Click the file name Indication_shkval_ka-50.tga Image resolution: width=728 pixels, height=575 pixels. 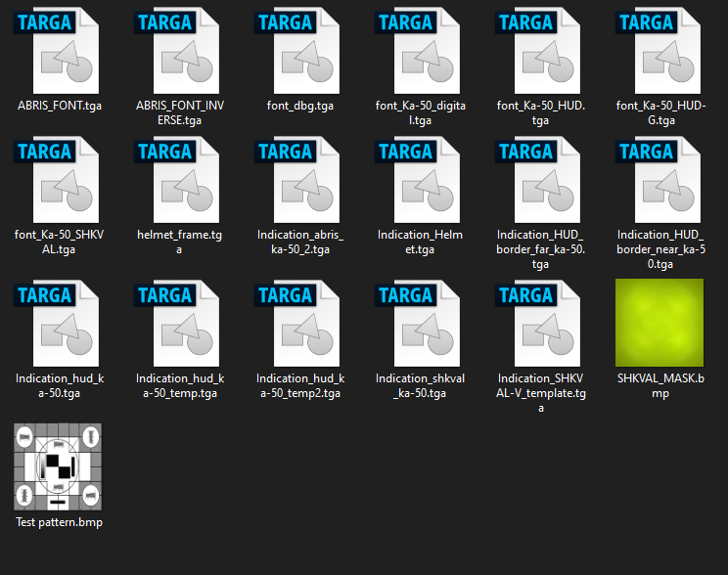click(x=420, y=385)
